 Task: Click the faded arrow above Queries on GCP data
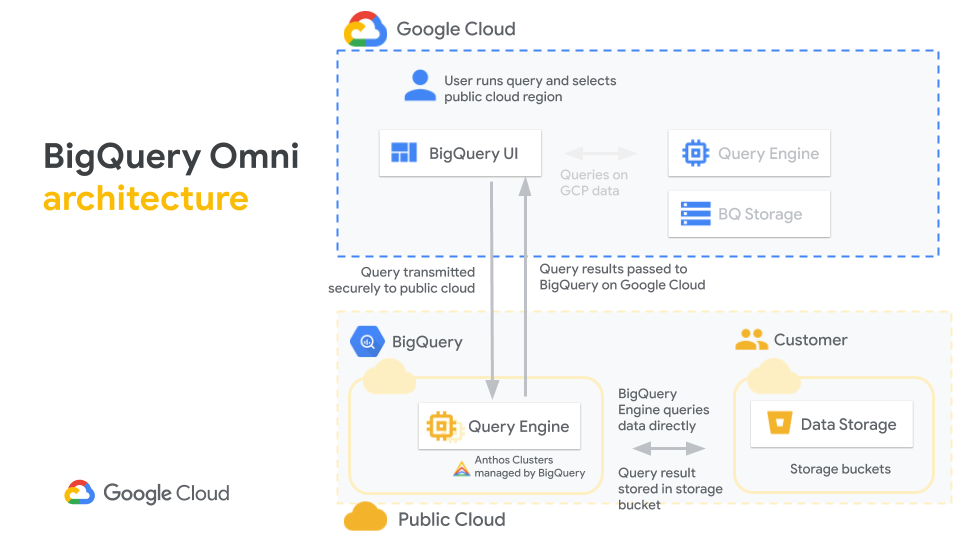[600, 153]
